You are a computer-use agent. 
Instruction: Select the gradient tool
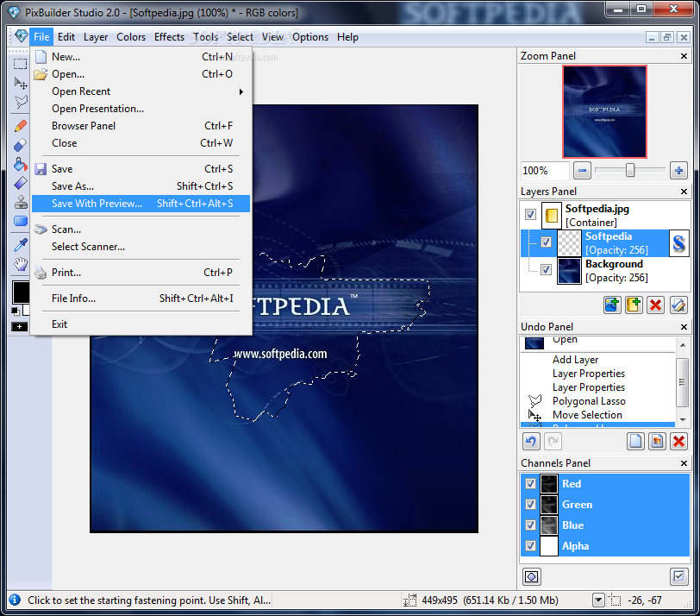pos(20,183)
